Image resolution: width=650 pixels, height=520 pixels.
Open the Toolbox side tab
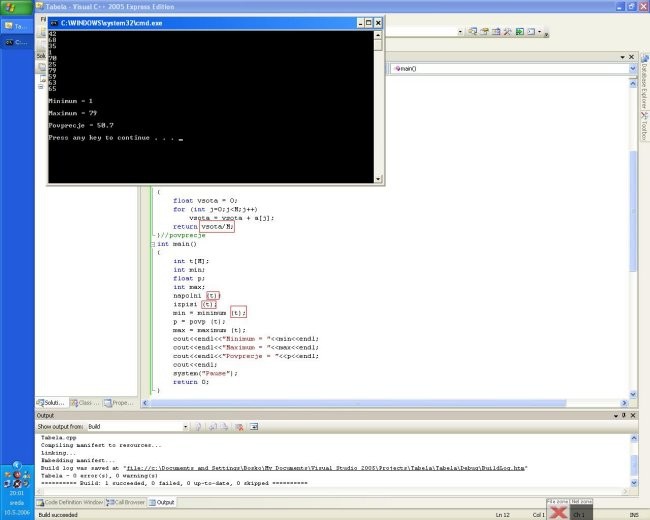tap(644, 126)
